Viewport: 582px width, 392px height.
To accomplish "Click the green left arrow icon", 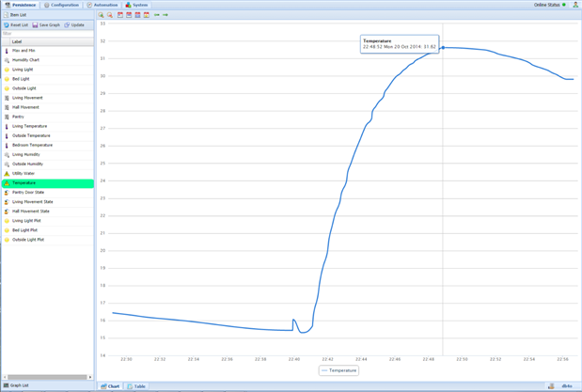I will [157, 15].
